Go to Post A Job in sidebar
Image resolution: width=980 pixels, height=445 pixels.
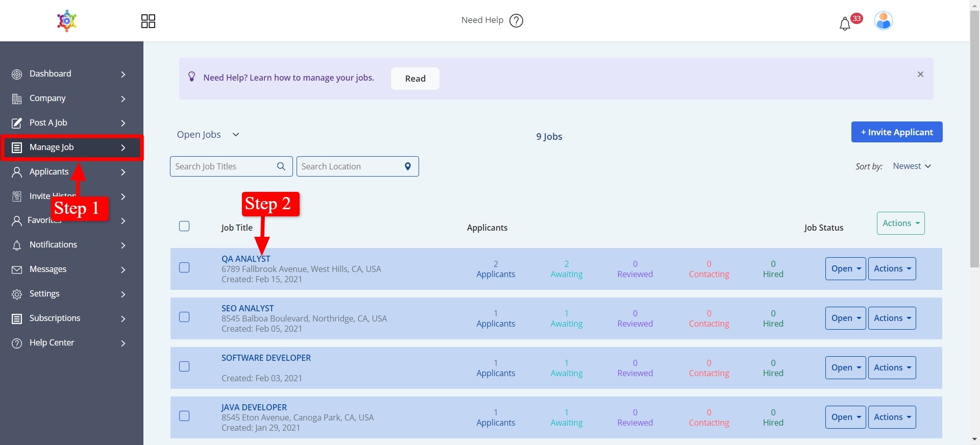48,123
